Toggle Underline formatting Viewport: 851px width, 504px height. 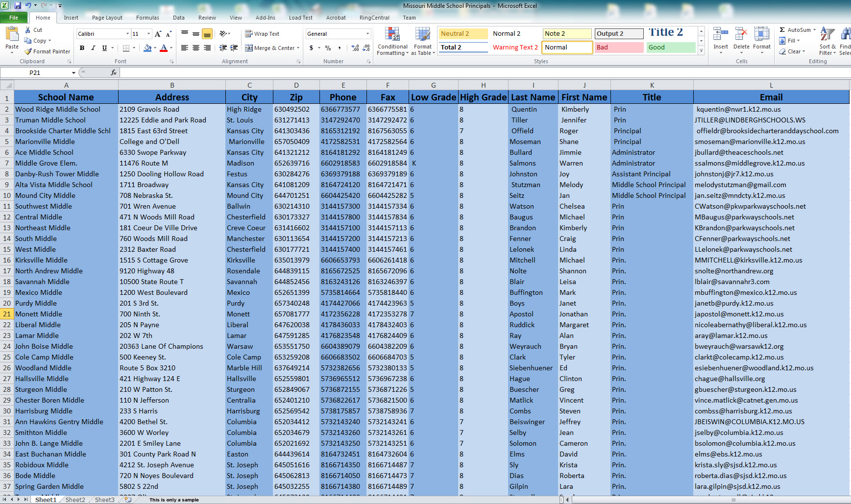click(x=104, y=48)
